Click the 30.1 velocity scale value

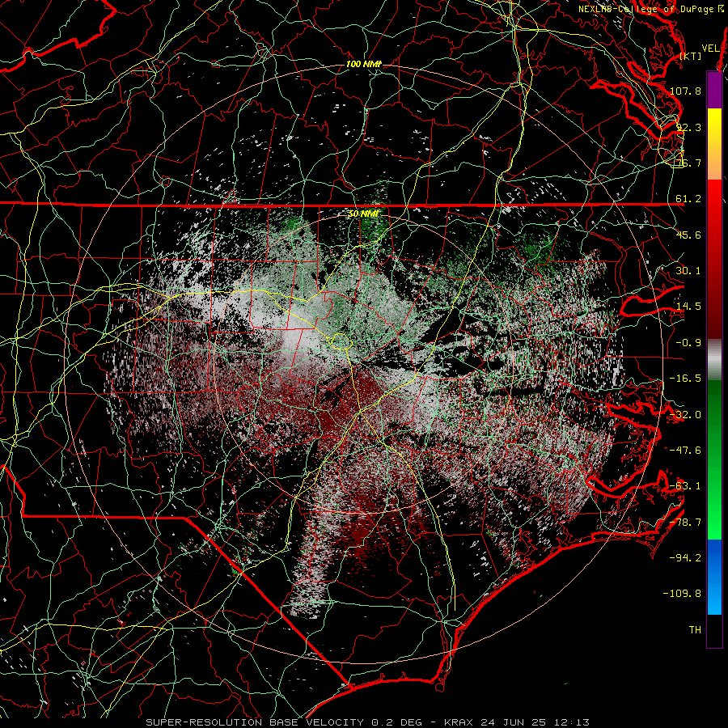tap(688, 270)
